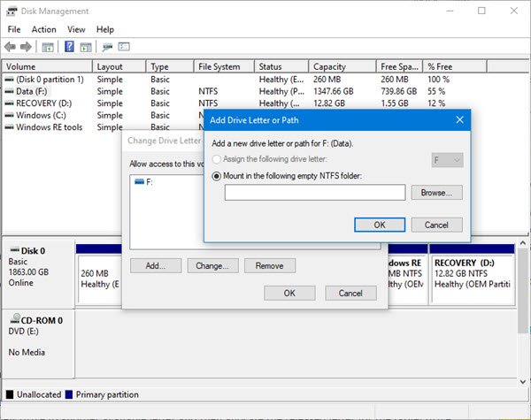Close the Add Drive Letter or Path dialog
The image size is (531, 420).
click(459, 118)
